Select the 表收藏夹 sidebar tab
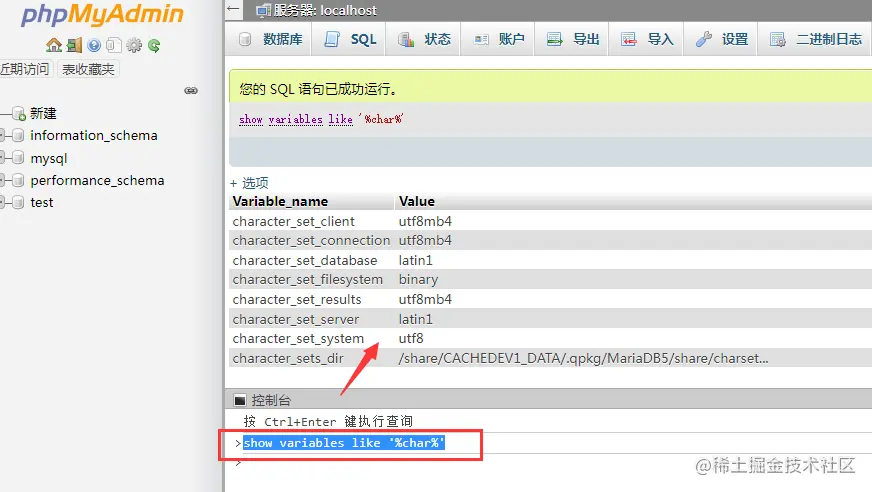The width and height of the screenshot is (872, 492). tap(88, 69)
